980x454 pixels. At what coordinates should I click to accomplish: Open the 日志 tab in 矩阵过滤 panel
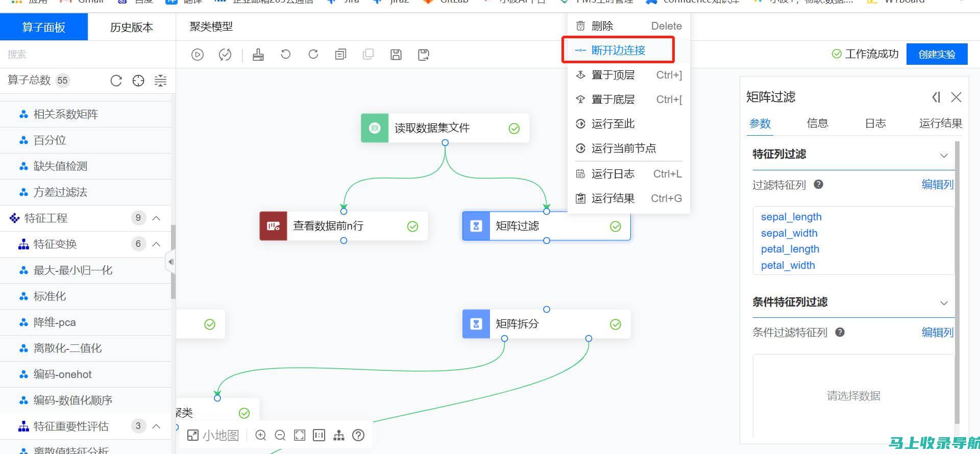[x=875, y=123]
